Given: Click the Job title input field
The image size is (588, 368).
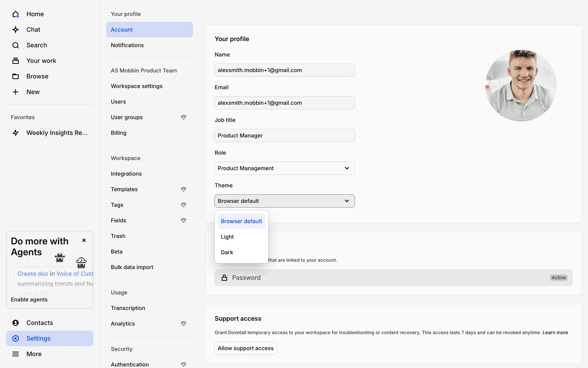Looking at the screenshot, I should (x=285, y=136).
